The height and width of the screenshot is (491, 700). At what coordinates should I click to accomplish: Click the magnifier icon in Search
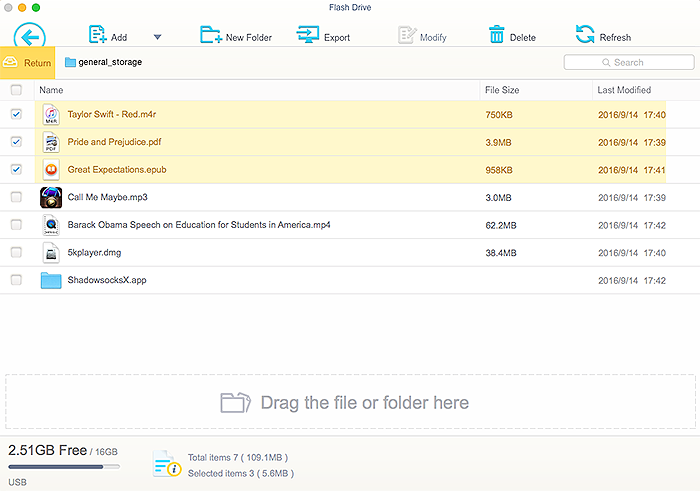[x=606, y=62]
